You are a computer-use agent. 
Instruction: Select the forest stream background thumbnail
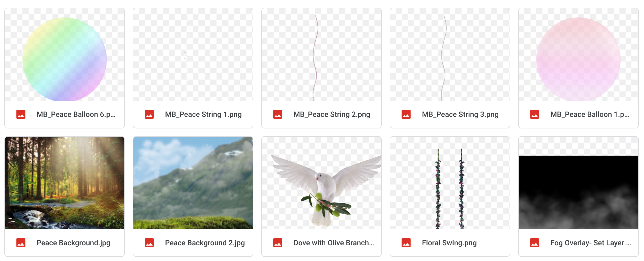click(x=65, y=183)
